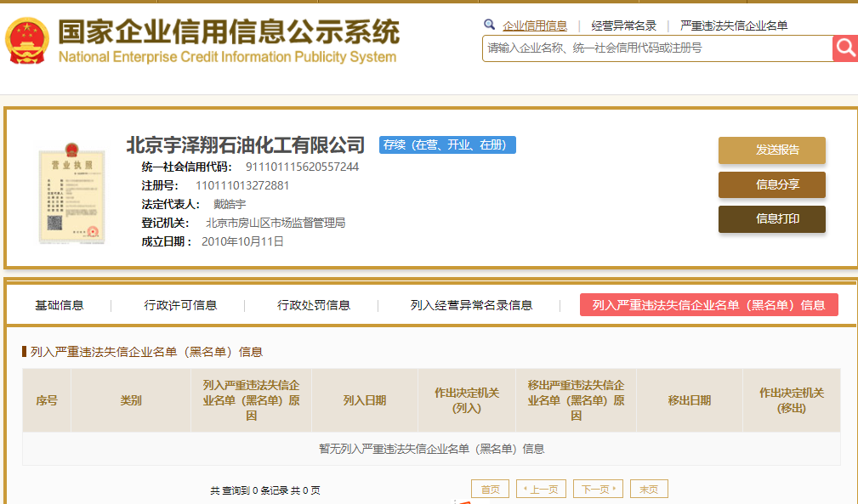858x504 pixels.
Task: Switch to the 基础信息 tab
Action: [59, 305]
